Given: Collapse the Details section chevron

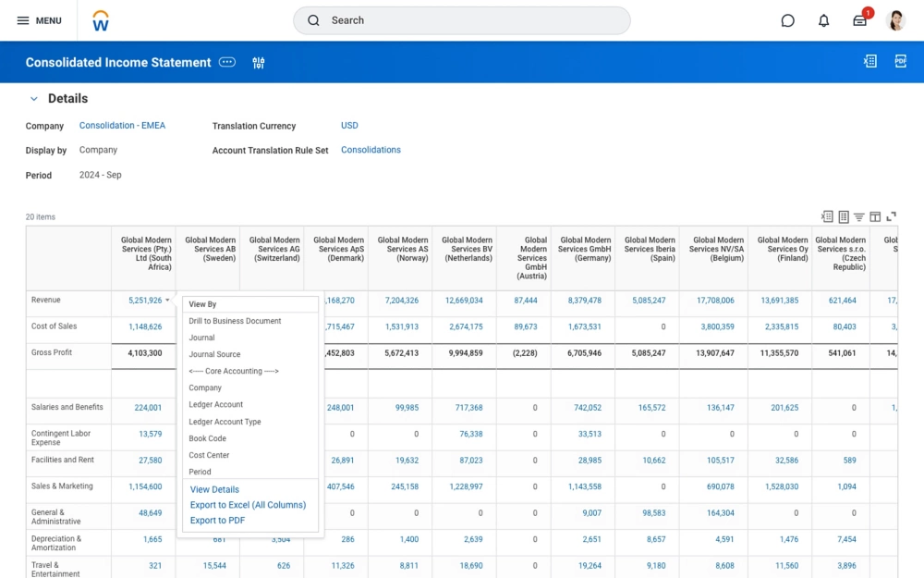Looking at the screenshot, I should (x=34, y=99).
